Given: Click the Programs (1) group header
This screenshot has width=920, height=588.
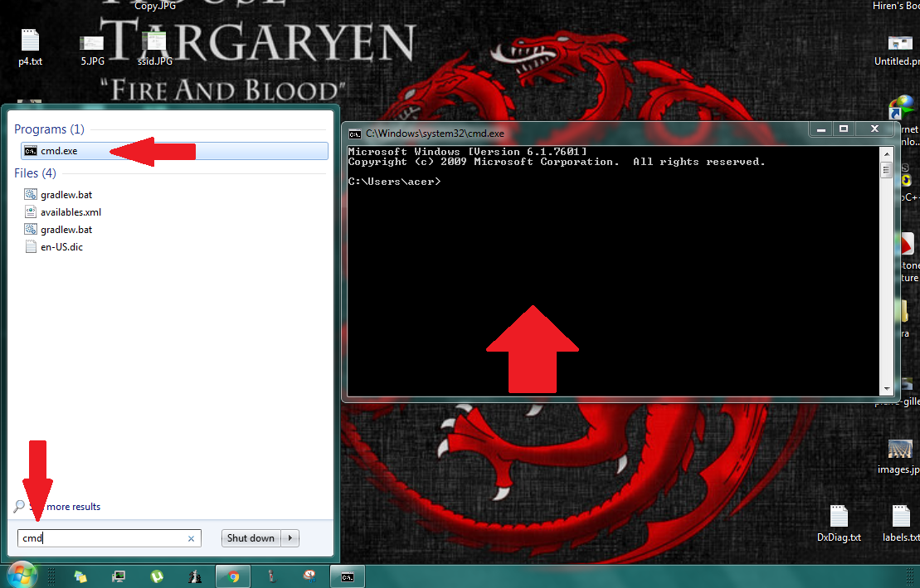Looking at the screenshot, I should pyautogui.click(x=49, y=129).
